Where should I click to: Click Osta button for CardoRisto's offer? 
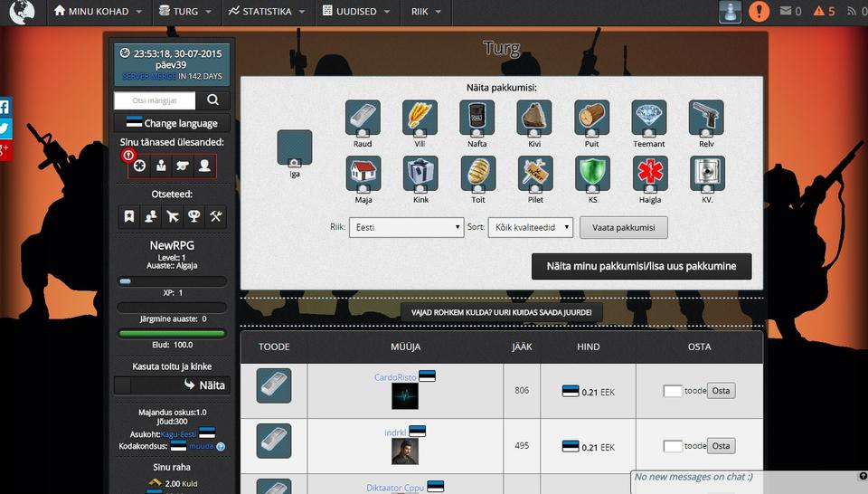click(x=721, y=391)
